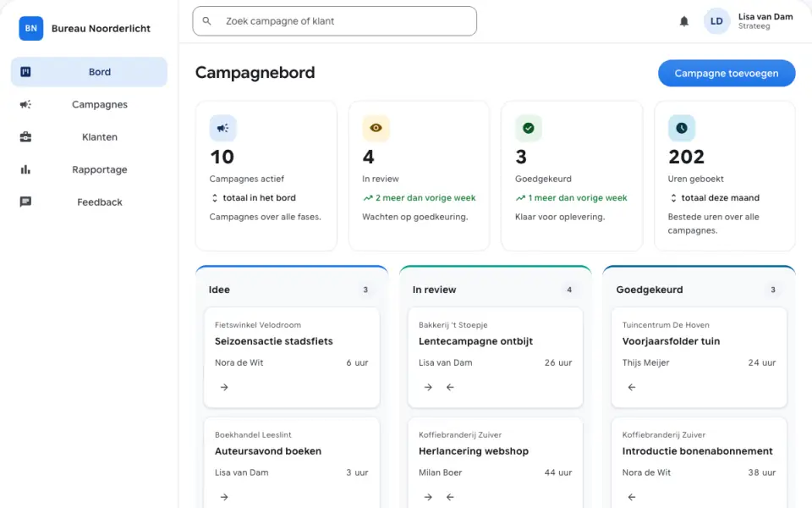Click the briefcase icon beside Klanten
The width and height of the screenshot is (812, 508).
[25, 137]
